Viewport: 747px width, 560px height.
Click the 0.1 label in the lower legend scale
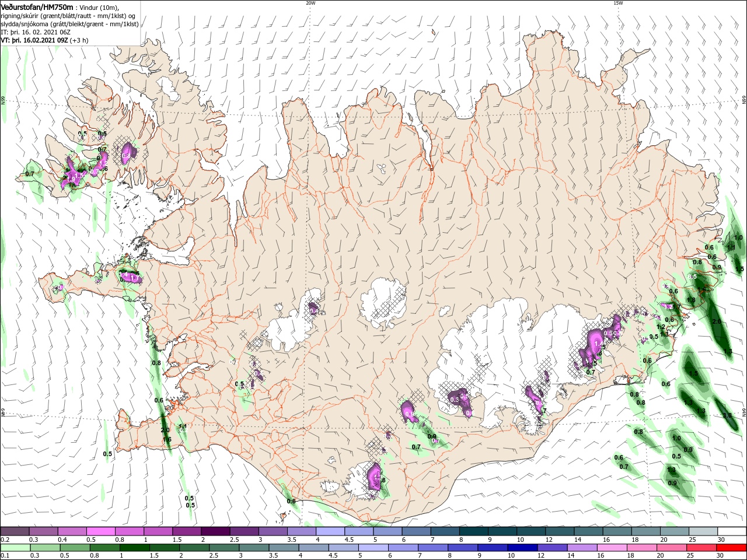click(x=5, y=555)
